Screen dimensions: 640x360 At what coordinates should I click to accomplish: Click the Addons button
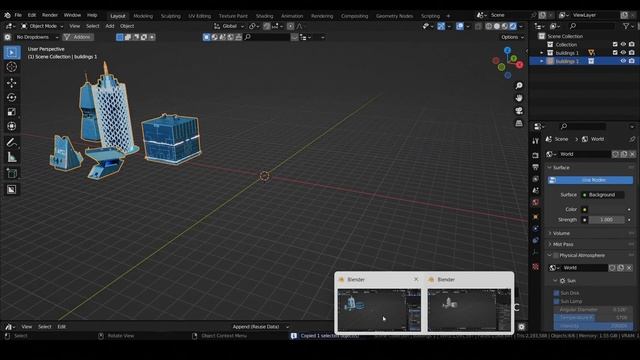(78, 37)
